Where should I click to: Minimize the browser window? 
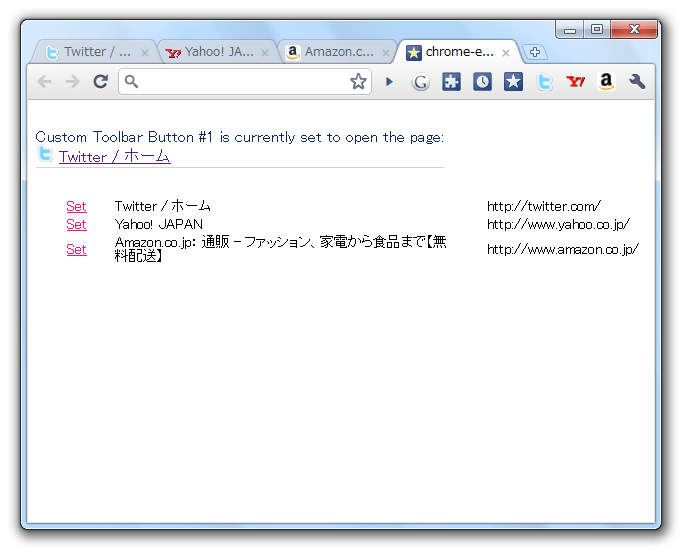coord(570,30)
